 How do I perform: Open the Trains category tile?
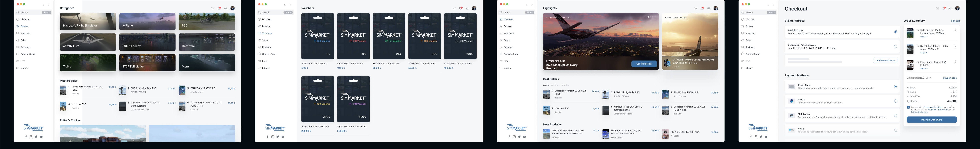point(88,63)
